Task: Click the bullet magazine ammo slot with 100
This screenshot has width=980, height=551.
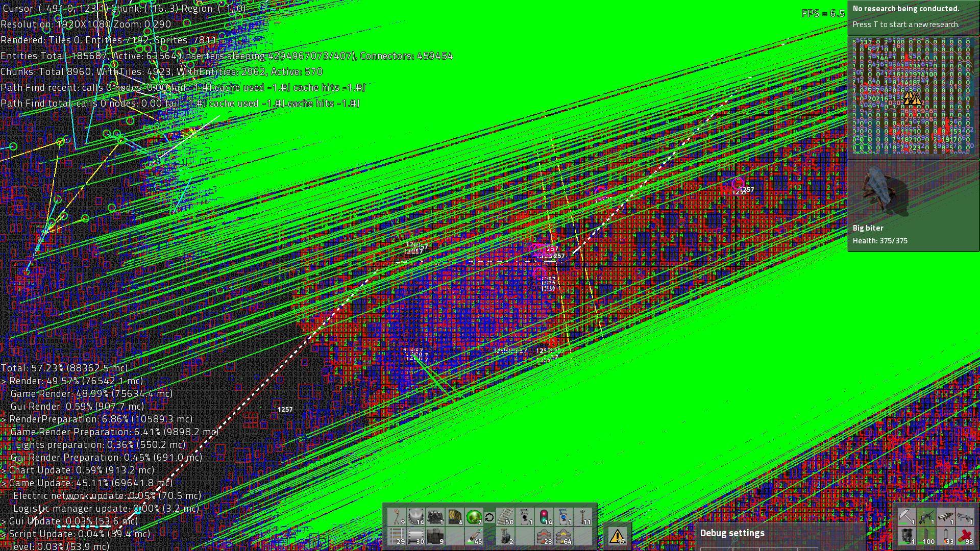Action: coord(926,536)
